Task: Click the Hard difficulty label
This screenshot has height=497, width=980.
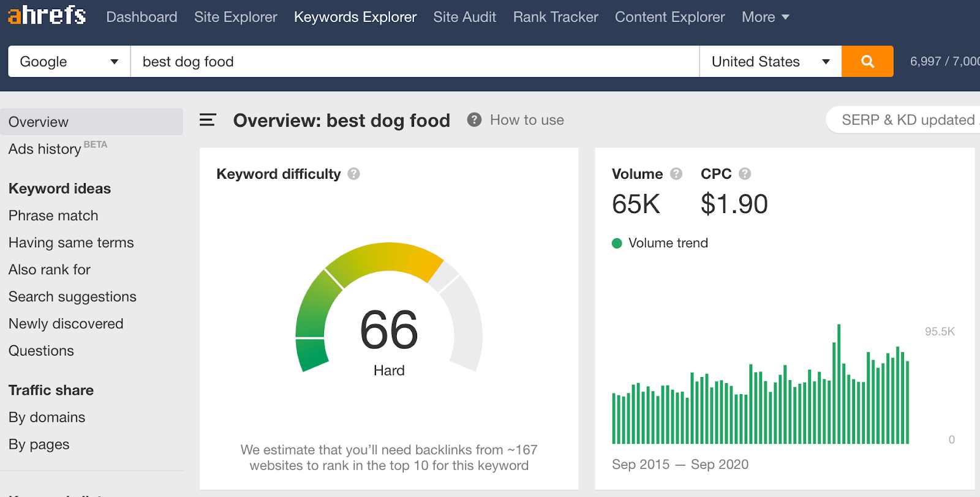Action: coord(389,370)
